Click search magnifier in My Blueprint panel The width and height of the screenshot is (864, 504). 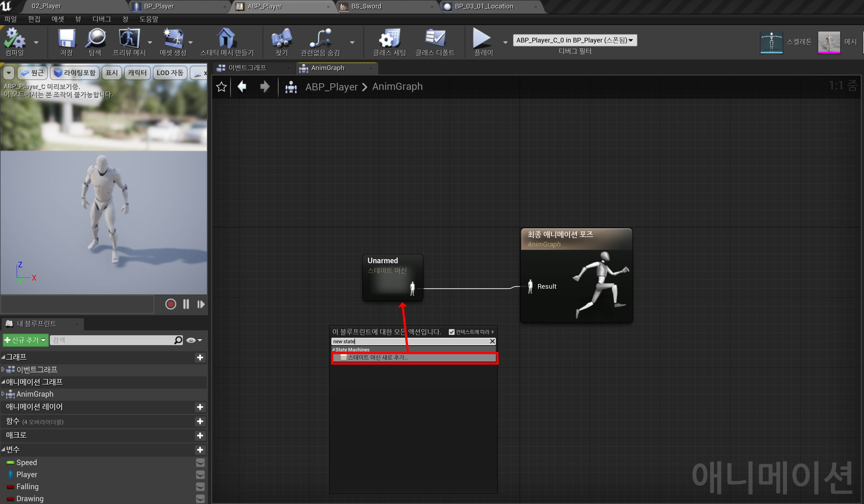point(178,340)
